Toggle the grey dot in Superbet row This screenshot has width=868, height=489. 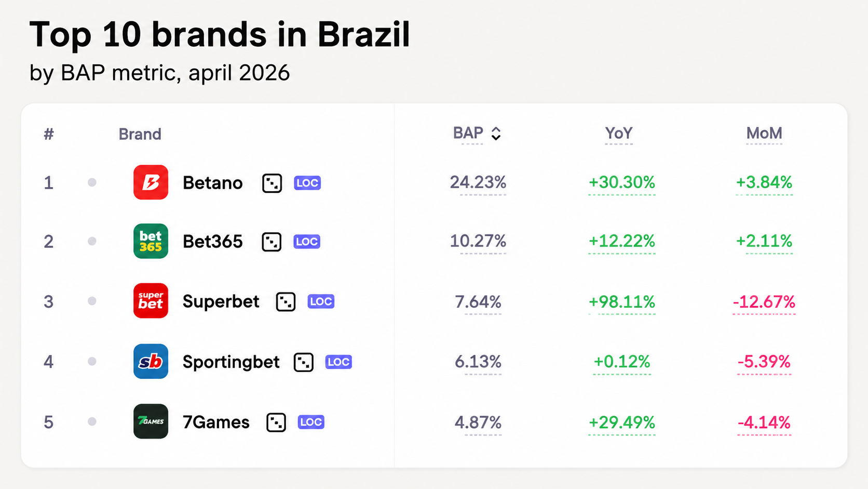click(92, 301)
